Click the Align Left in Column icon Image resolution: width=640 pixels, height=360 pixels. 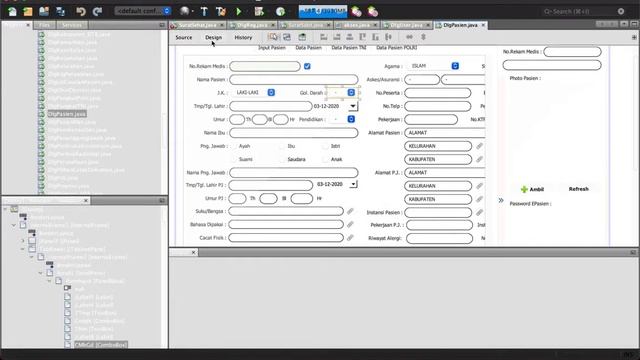tap(324, 37)
